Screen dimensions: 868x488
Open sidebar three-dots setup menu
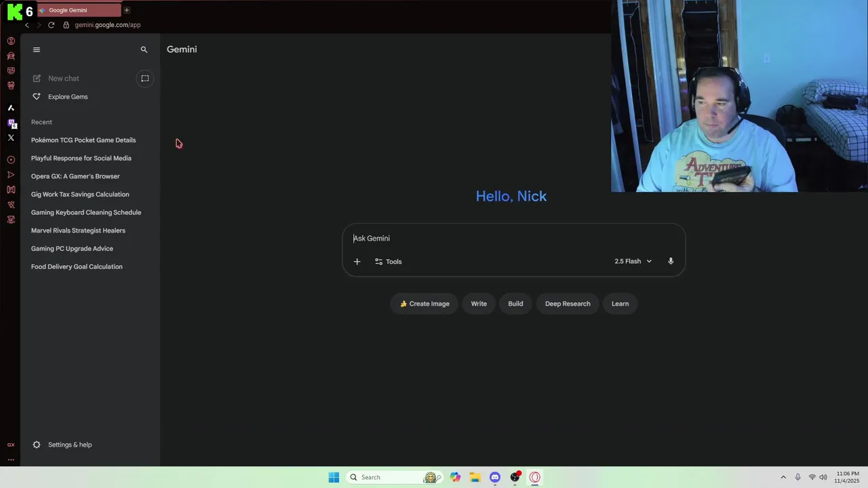[x=11, y=460]
